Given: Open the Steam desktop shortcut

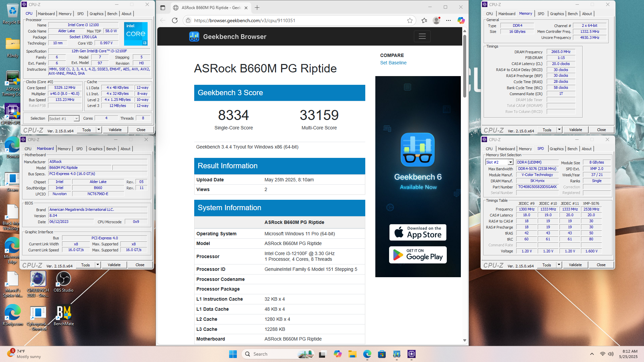Looking at the screenshot, I should [x=12, y=182].
